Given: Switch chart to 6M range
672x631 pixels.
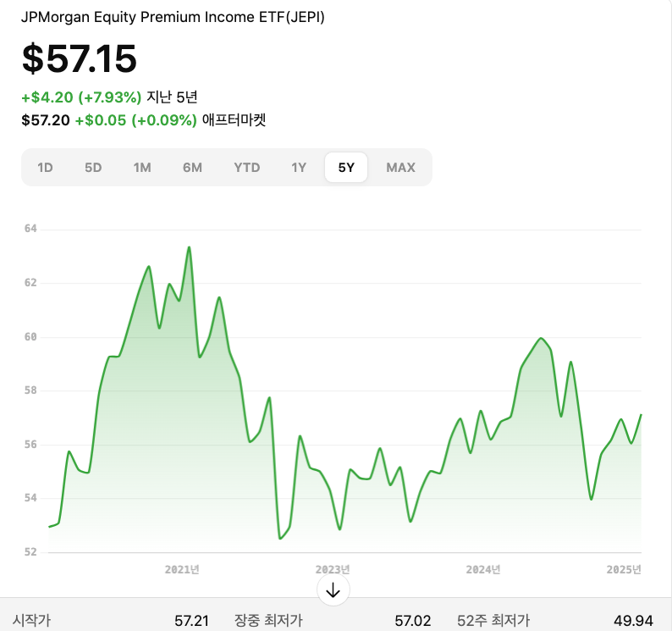Looking at the screenshot, I should point(192,168).
